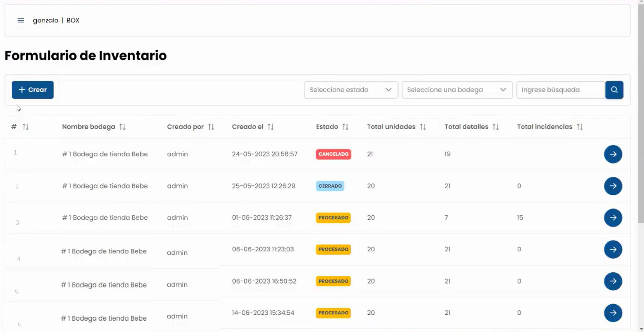Sort table by Creado el date
644x332 pixels.
(270, 127)
